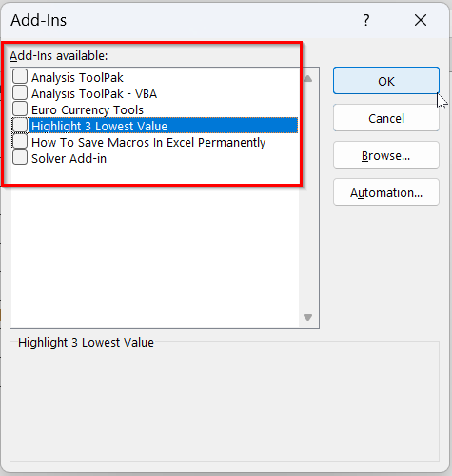This screenshot has height=476, width=452.
Task: Open the Automation... servers dialog
Action: click(386, 192)
